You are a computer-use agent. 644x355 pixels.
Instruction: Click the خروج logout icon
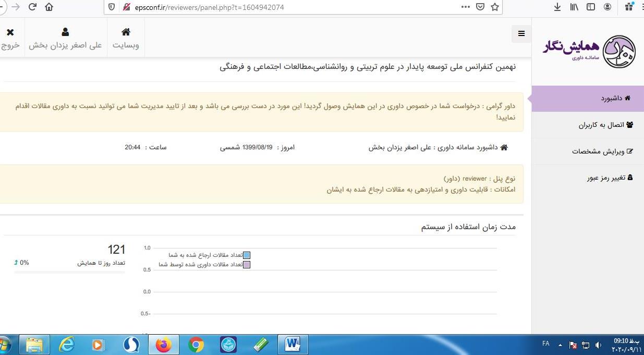pyautogui.click(x=10, y=32)
